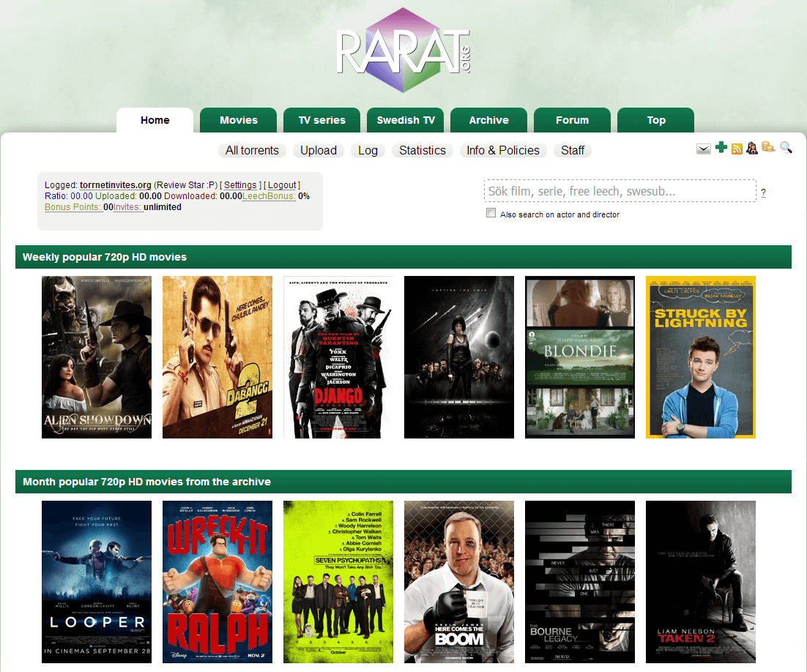Open the Django Unchained poster
The height and width of the screenshot is (672, 807).
click(338, 357)
